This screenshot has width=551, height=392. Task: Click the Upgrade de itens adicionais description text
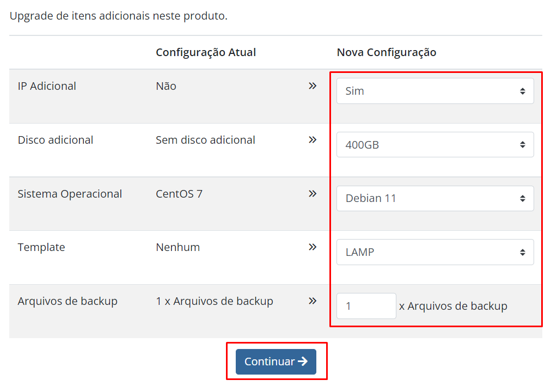point(118,16)
